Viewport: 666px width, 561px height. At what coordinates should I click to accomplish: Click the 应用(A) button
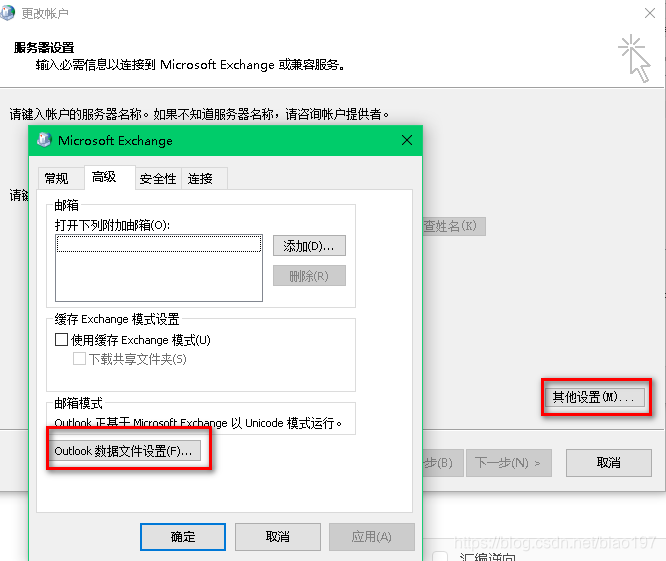pos(372,536)
